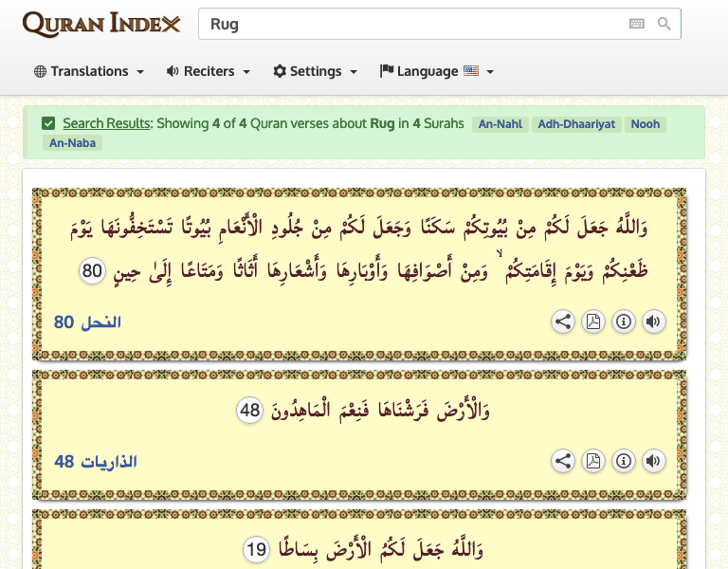Image resolution: width=728 pixels, height=569 pixels.
Task: Click verse number 80 circle marker
Action: 92,270
